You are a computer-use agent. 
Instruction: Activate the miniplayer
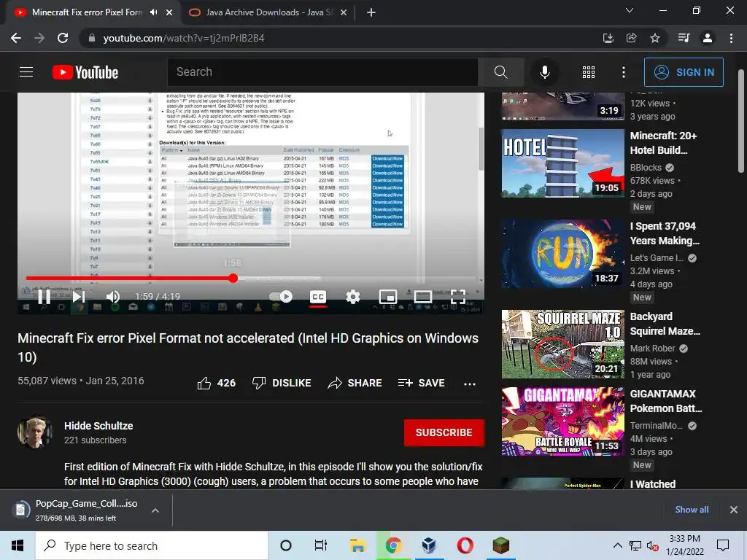pos(388,297)
